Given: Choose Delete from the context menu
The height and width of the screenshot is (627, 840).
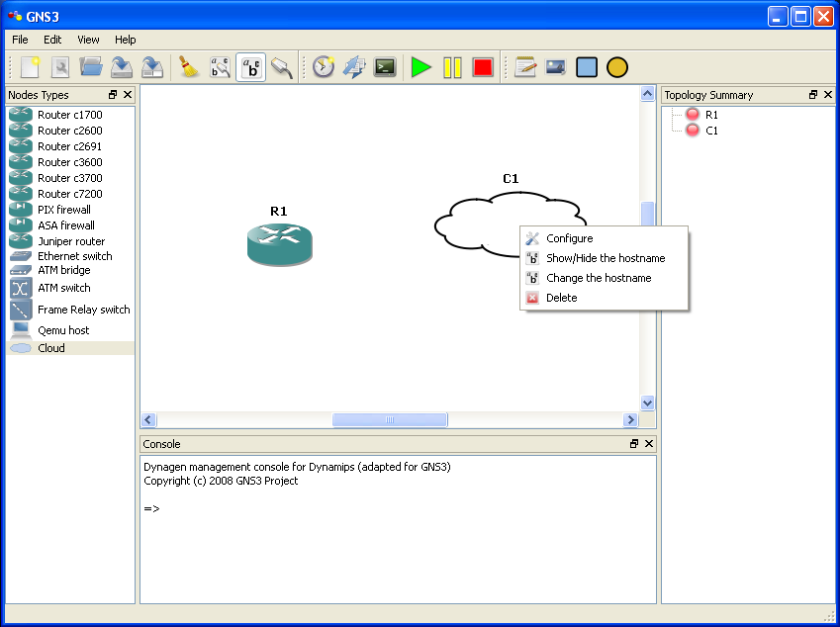Looking at the screenshot, I should pos(605,298).
